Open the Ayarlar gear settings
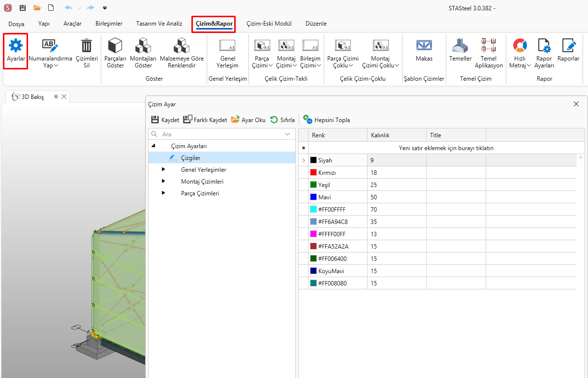 16,51
